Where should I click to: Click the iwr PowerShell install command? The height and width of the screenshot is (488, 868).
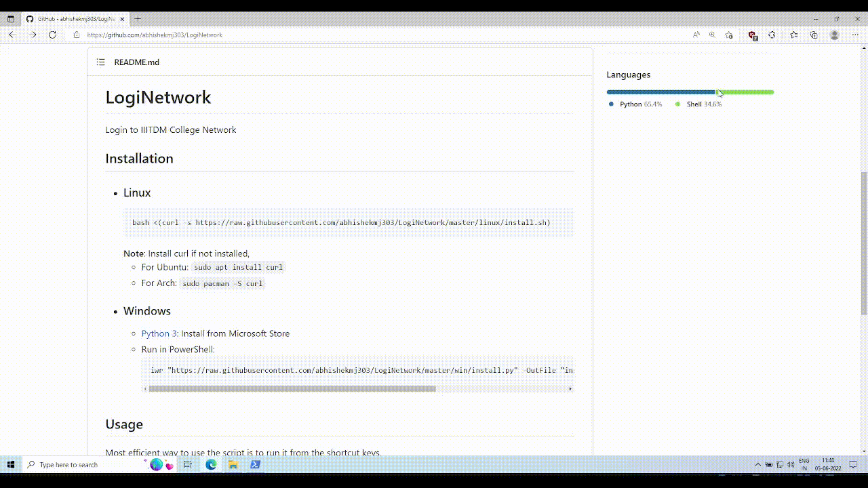tap(362, 370)
